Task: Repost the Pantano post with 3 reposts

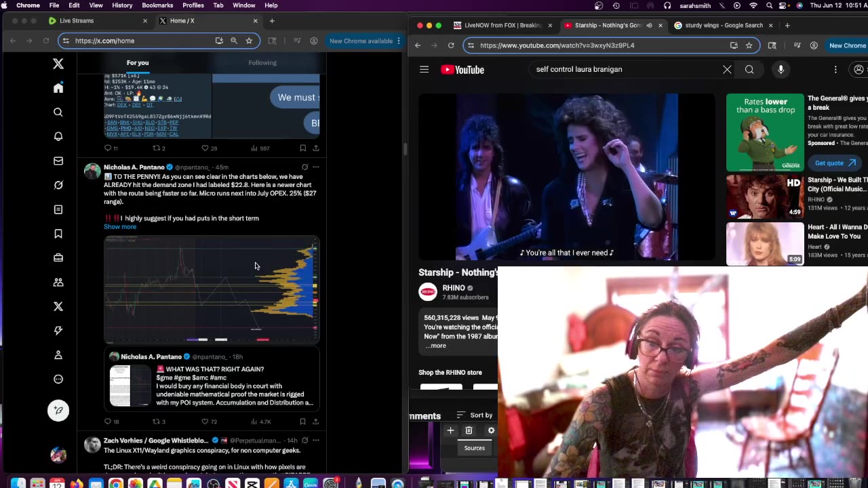Action: [159, 422]
